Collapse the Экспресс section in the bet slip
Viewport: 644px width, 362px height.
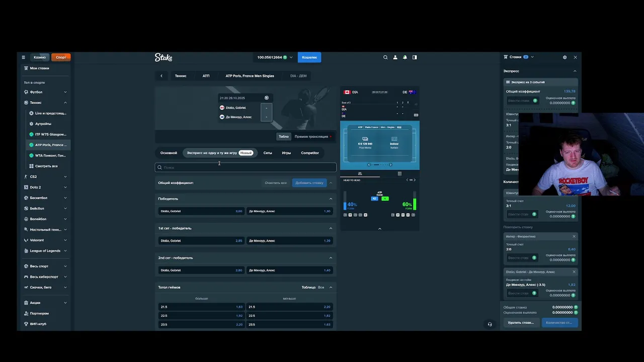(x=575, y=71)
